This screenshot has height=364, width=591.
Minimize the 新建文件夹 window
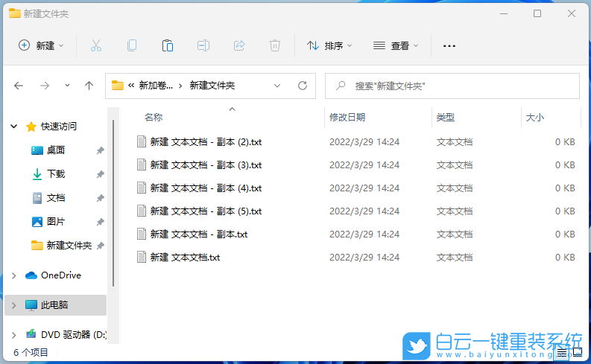[x=504, y=13]
